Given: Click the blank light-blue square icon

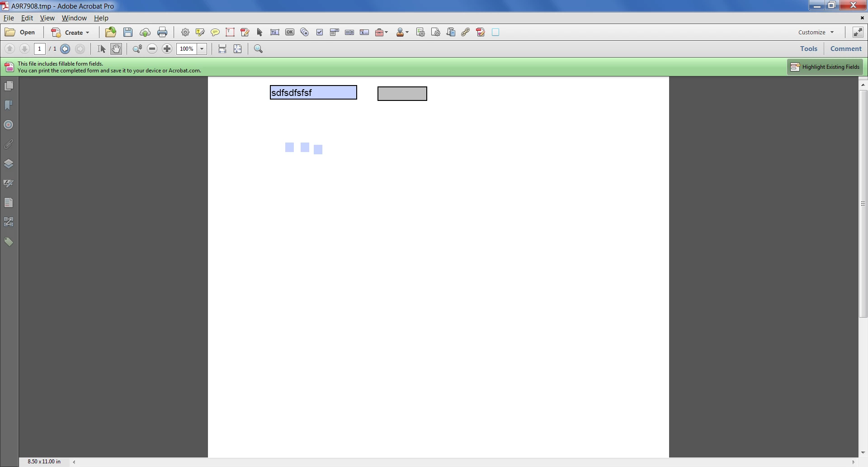Looking at the screenshot, I should click(495, 32).
